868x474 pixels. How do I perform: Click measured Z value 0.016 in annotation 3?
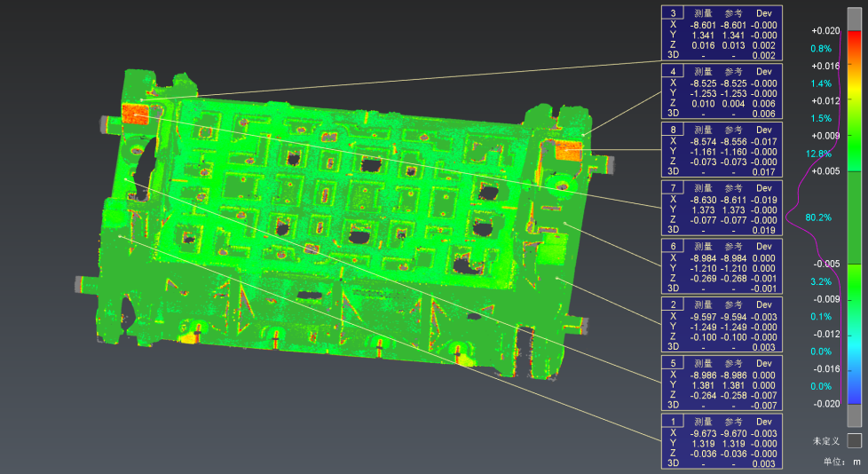pos(703,45)
